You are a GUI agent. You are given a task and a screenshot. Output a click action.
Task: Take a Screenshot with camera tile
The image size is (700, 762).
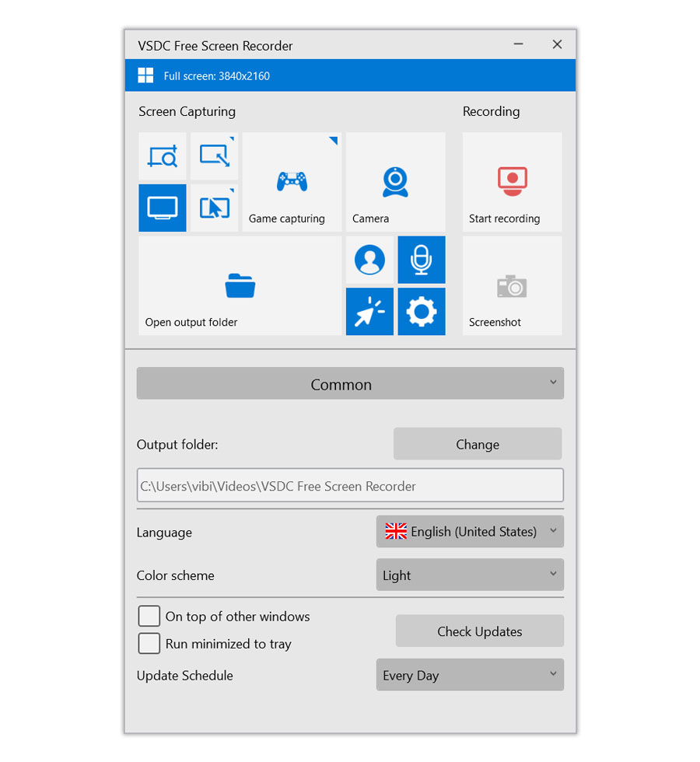[x=512, y=286]
